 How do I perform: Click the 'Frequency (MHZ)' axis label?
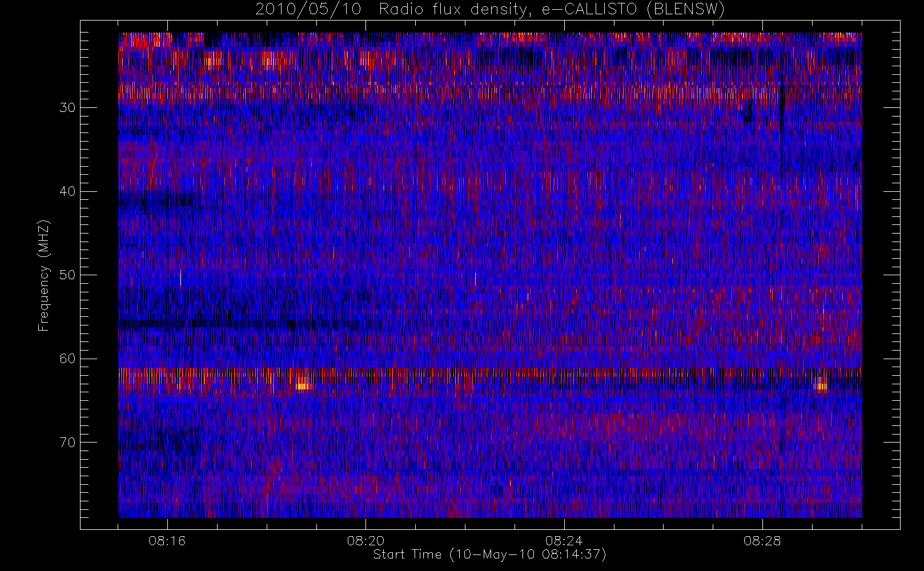coord(44,275)
